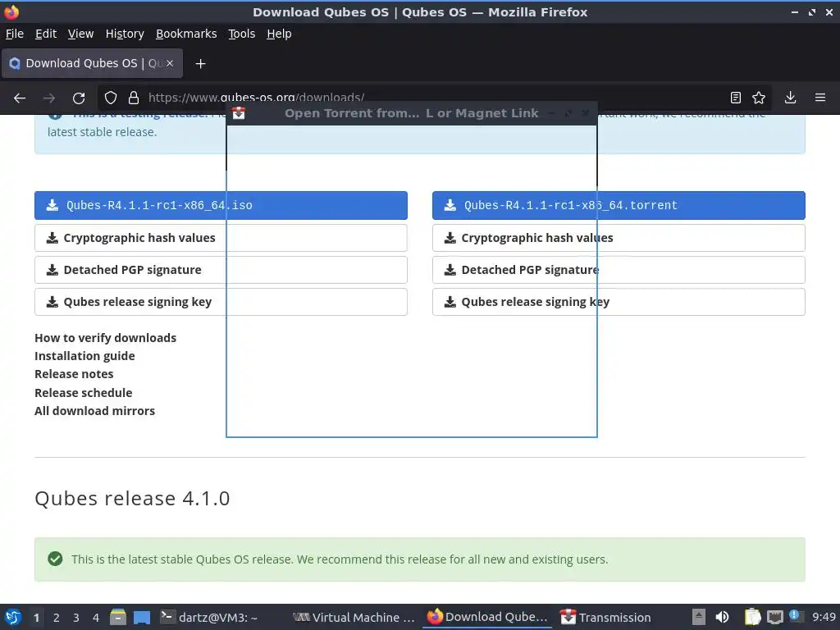Open the clipboard manager tray icon
Viewport: 840px width, 630px height.
point(752,617)
